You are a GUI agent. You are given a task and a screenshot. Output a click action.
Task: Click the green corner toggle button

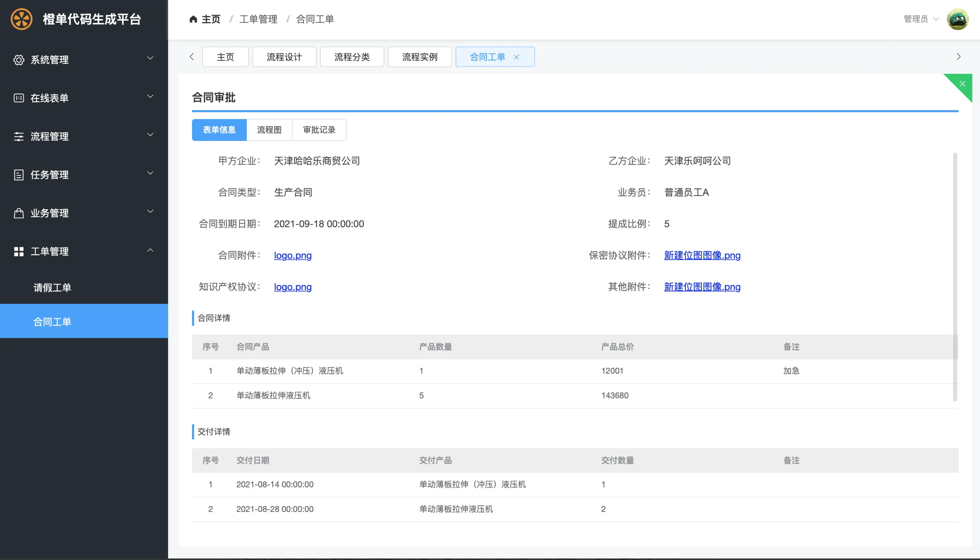[x=962, y=83]
